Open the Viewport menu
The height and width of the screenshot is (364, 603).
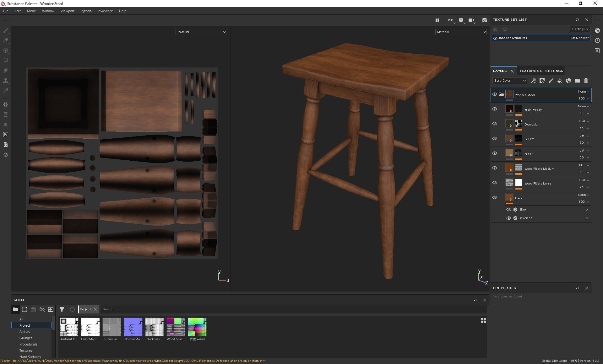(67, 11)
